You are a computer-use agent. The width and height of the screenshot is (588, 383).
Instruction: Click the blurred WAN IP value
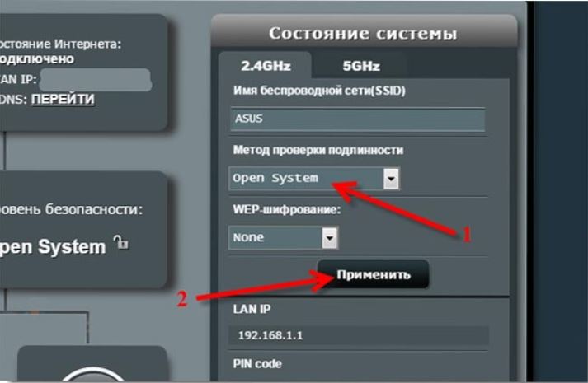(96, 79)
